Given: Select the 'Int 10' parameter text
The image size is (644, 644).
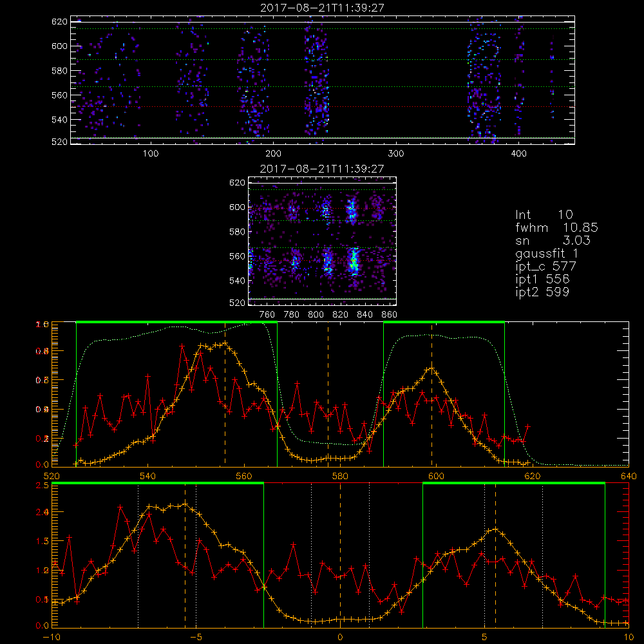Looking at the screenshot, I should (x=544, y=214).
